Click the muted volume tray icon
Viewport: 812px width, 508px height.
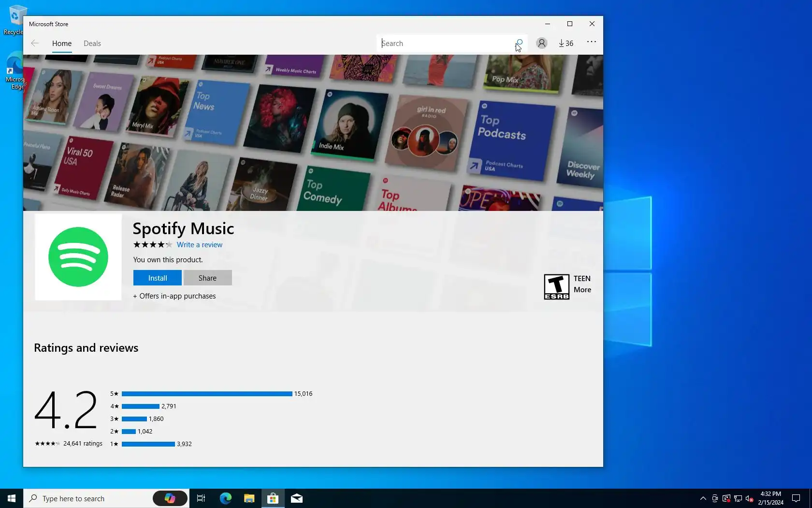(750, 498)
